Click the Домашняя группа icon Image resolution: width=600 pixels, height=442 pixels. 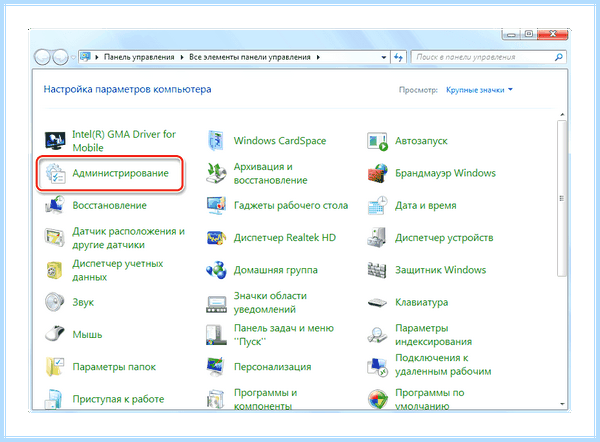216,270
